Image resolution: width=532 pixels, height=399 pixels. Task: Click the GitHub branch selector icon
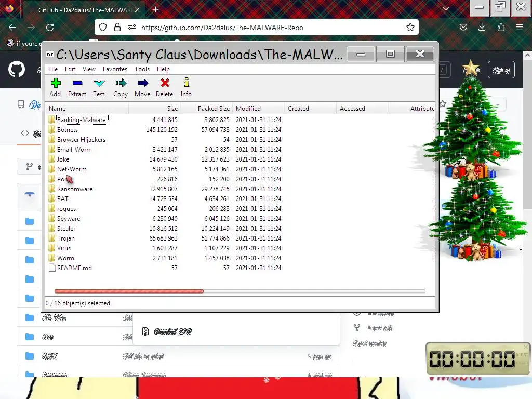pos(29,167)
